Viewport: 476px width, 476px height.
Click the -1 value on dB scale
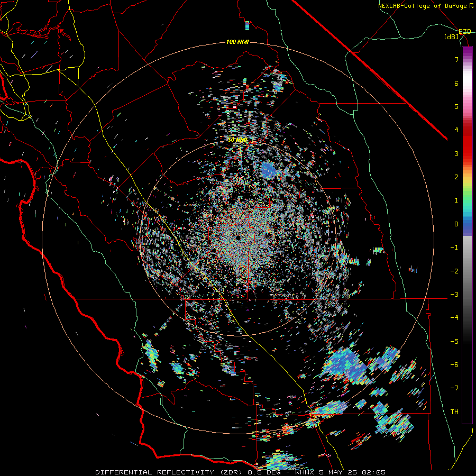(454, 248)
